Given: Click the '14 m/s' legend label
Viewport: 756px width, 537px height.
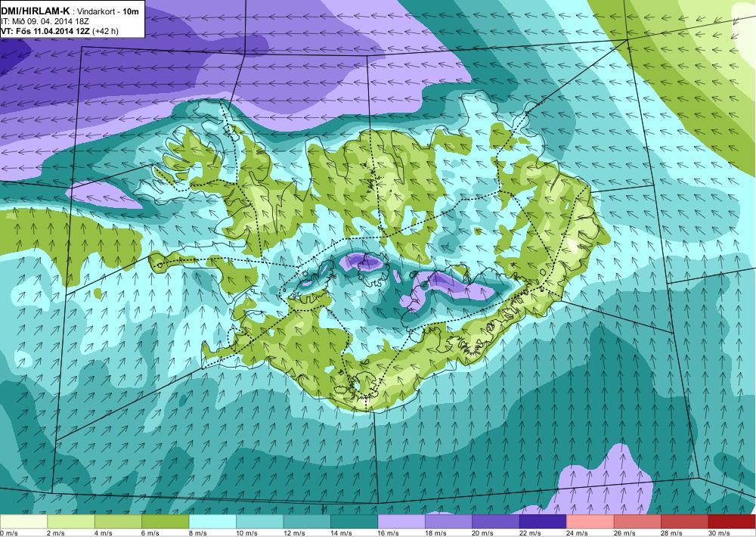Looking at the screenshot, I should (342, 533).
